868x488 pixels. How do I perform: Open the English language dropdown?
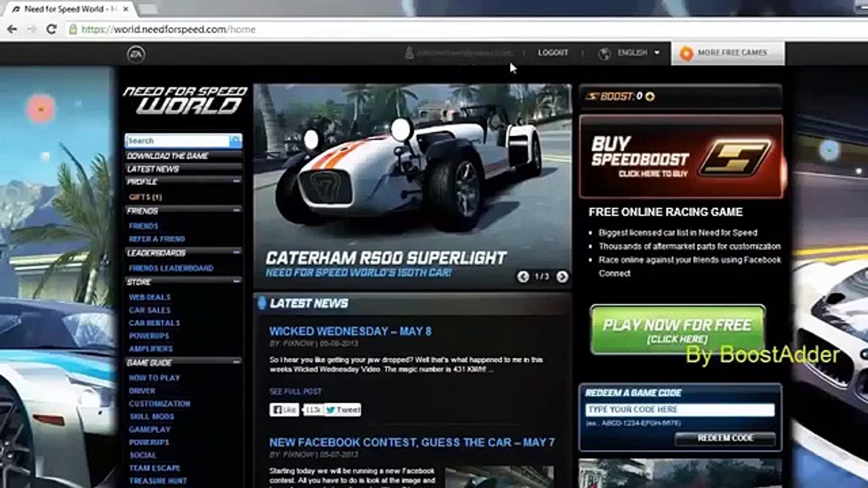point(638,53)
